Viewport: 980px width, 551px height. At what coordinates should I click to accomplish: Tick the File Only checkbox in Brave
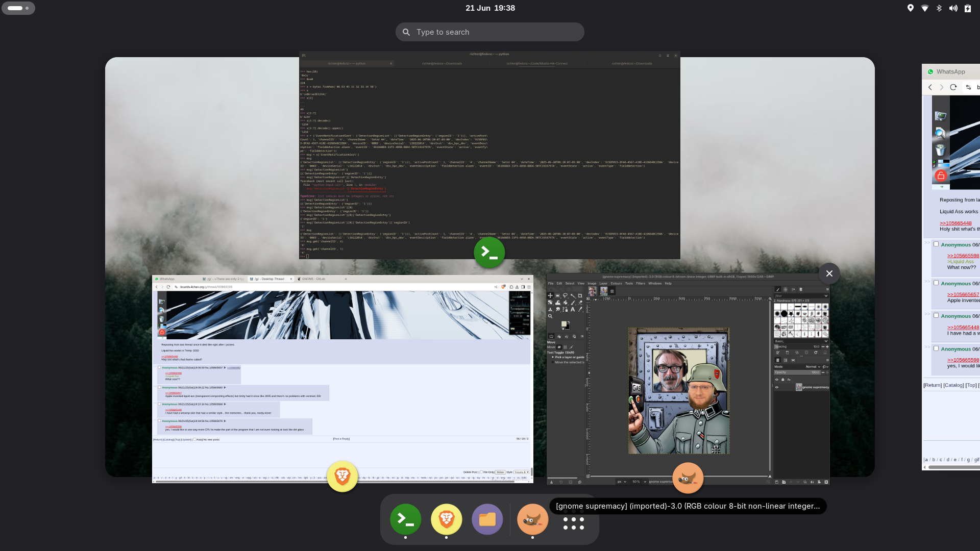click(481, 472)
